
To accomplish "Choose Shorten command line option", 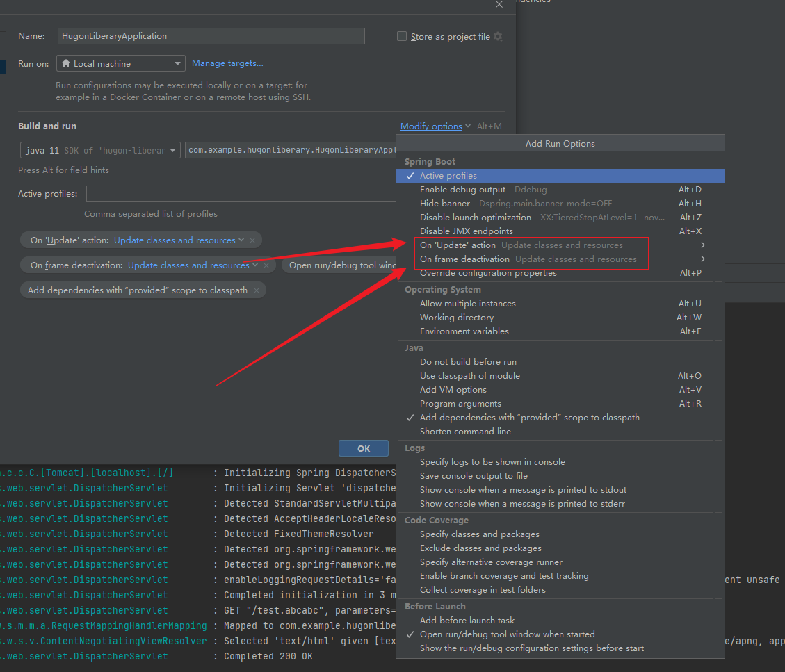I will point(560,432).
